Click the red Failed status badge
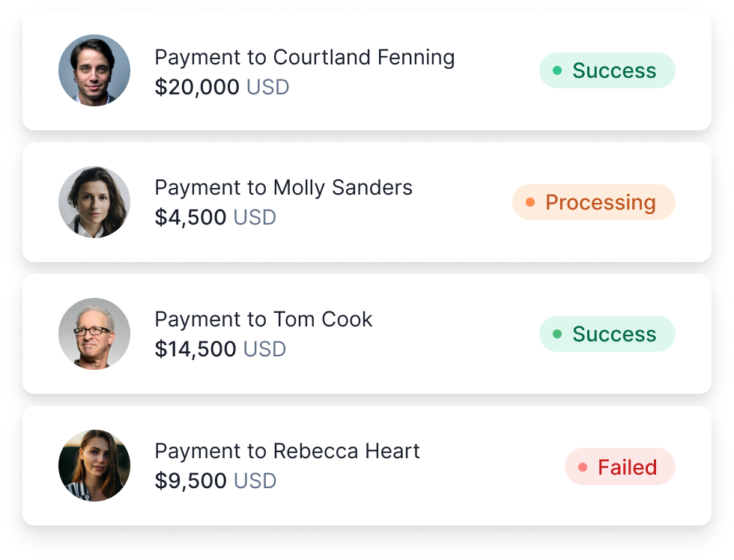734x560 pixels. click(x=620, y=467)
